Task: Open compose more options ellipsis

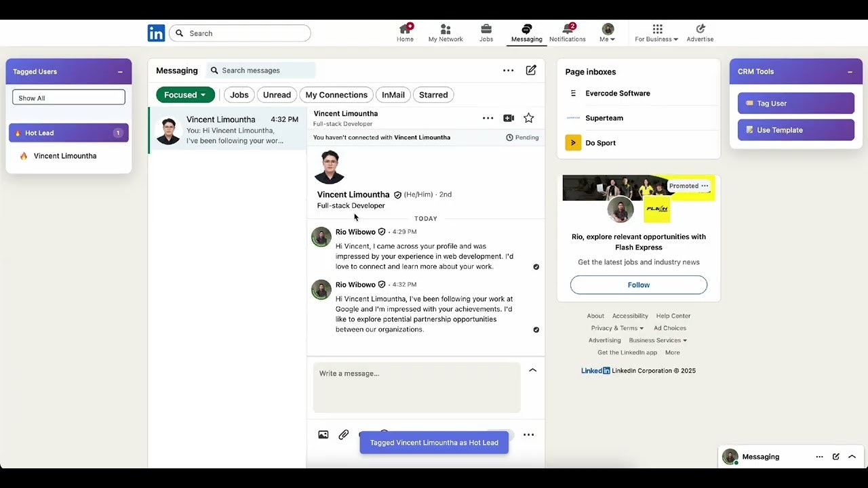Action: pos(529,434)
